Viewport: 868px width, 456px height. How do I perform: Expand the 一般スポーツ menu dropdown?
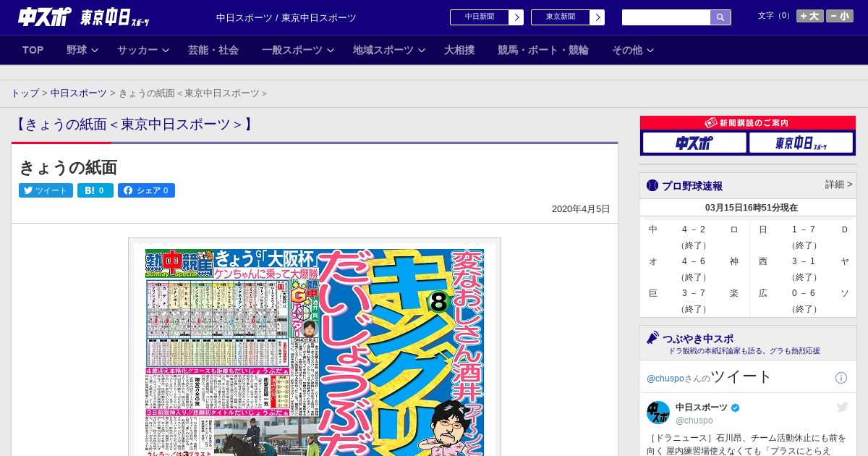pyautogui.click(x=297, y=50)
